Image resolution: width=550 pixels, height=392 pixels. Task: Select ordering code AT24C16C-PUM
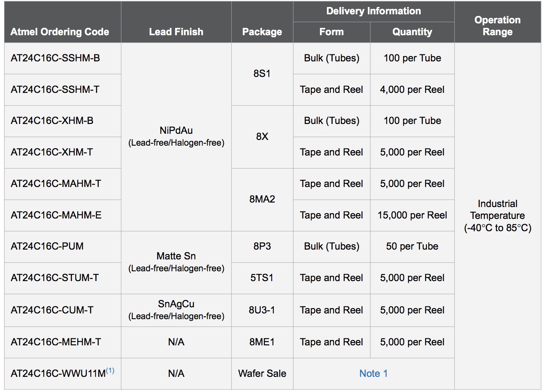point(47,246)
